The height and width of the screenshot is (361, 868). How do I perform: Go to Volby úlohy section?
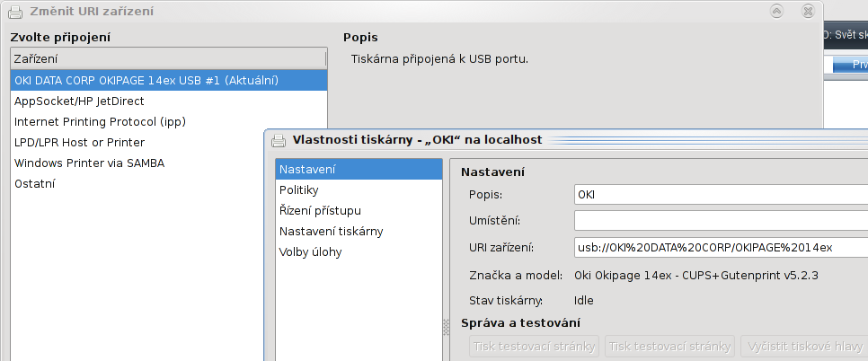click(x=359, y=252)
